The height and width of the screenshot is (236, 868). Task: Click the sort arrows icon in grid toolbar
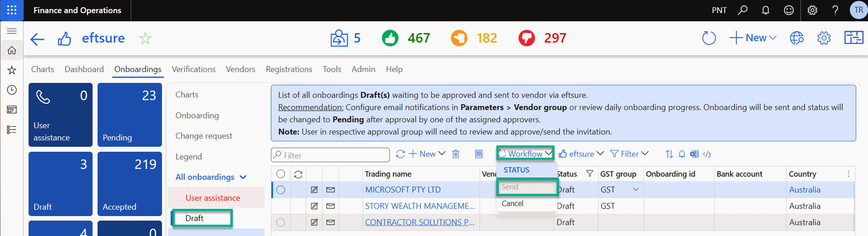click(x=669, y=154)
